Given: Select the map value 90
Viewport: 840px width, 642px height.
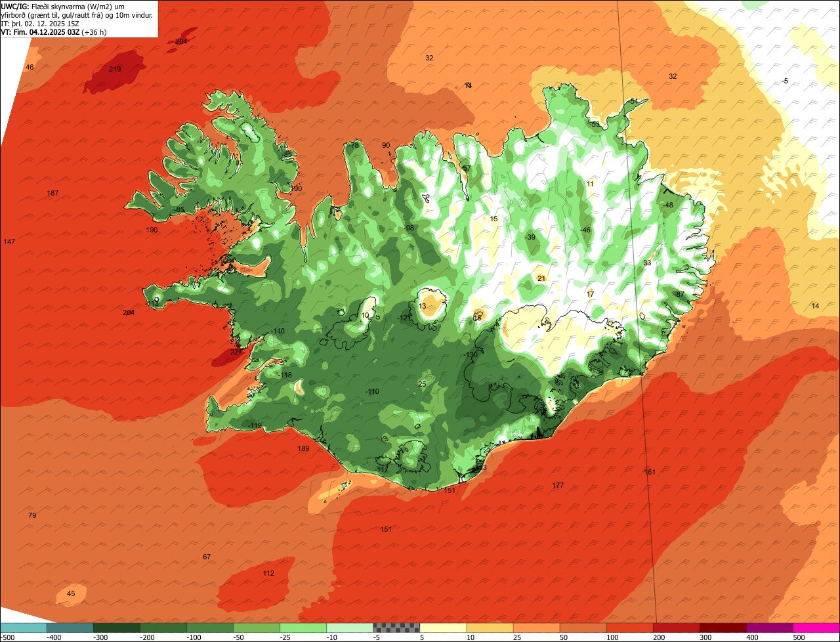Looking at the screenshot, I should pos(386,146).
